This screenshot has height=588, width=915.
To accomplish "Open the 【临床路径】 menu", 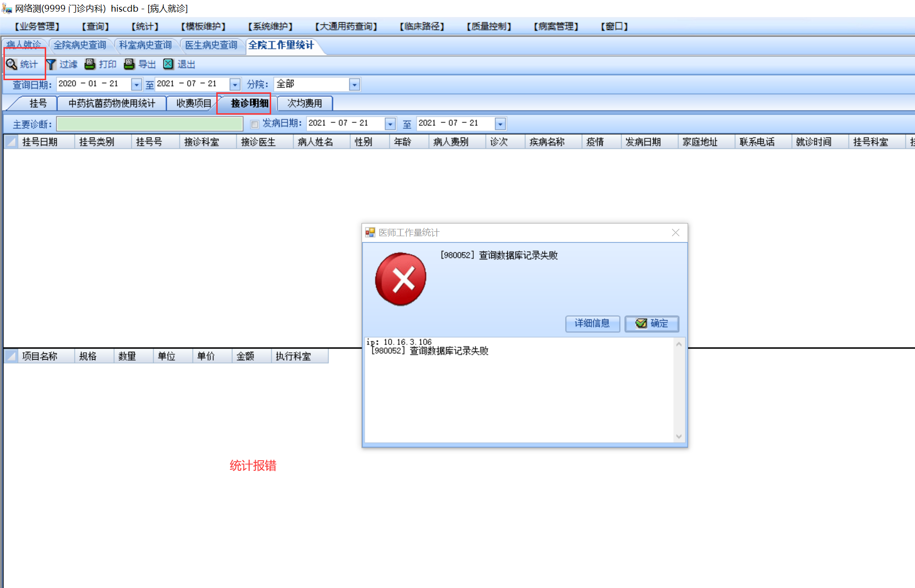I will (422, 26).
